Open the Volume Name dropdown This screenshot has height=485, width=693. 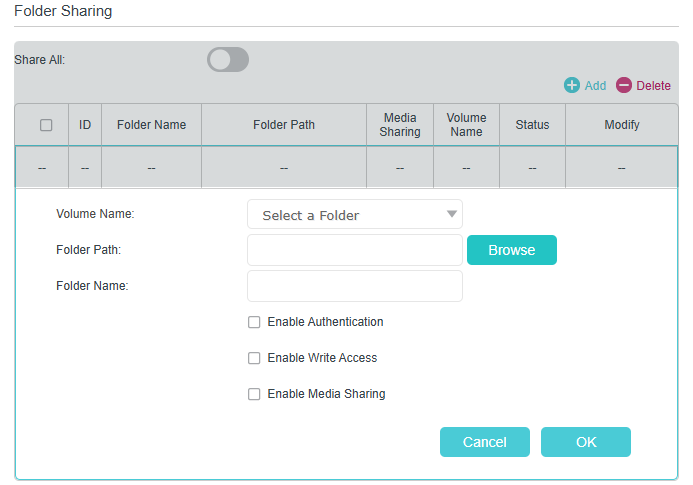click(x=355, y=214)
